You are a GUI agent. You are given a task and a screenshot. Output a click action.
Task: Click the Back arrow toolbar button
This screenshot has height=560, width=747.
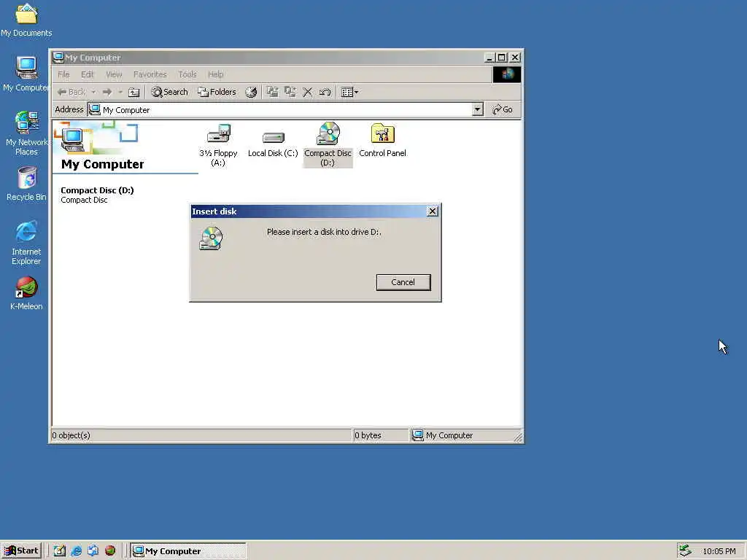pos(71,92)
